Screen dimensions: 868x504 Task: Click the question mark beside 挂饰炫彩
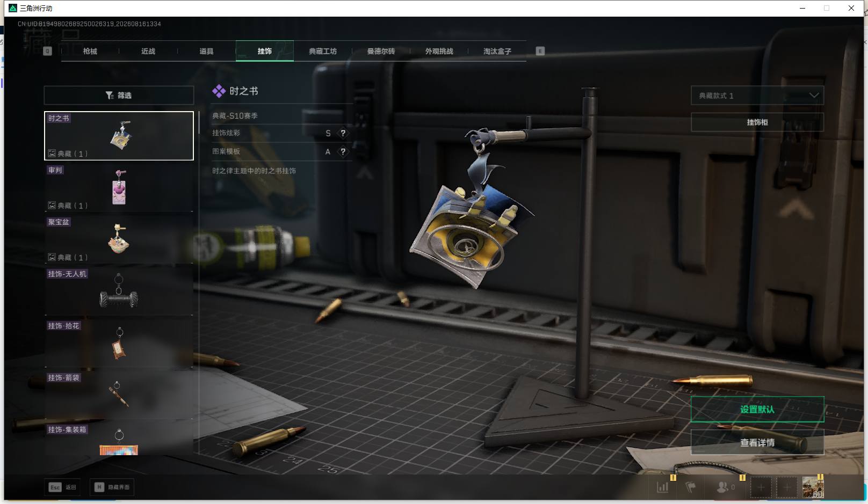pyautogui.click(x=343, y=133)
